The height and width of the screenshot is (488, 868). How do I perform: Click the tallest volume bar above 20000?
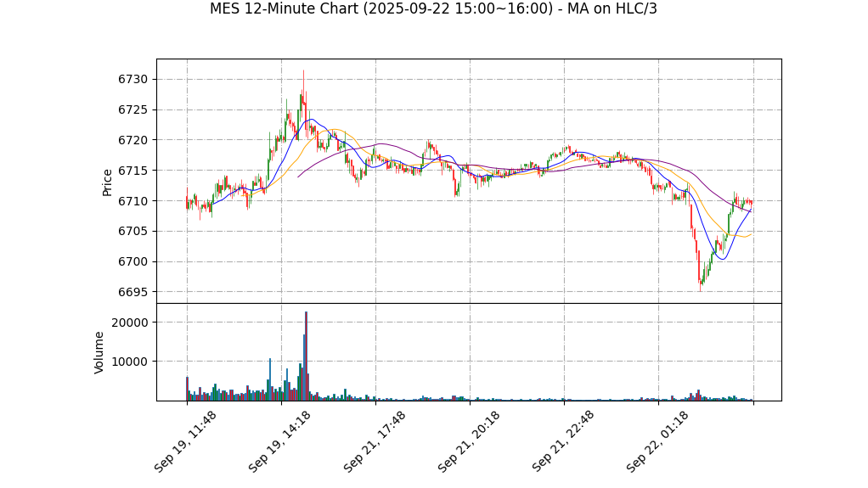pyautogui.click(x=306, y=356)
